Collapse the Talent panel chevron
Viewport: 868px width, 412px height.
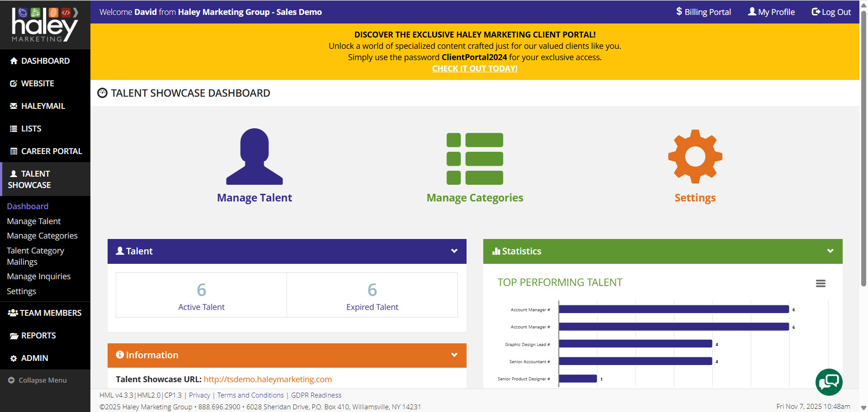coord(454,251)
